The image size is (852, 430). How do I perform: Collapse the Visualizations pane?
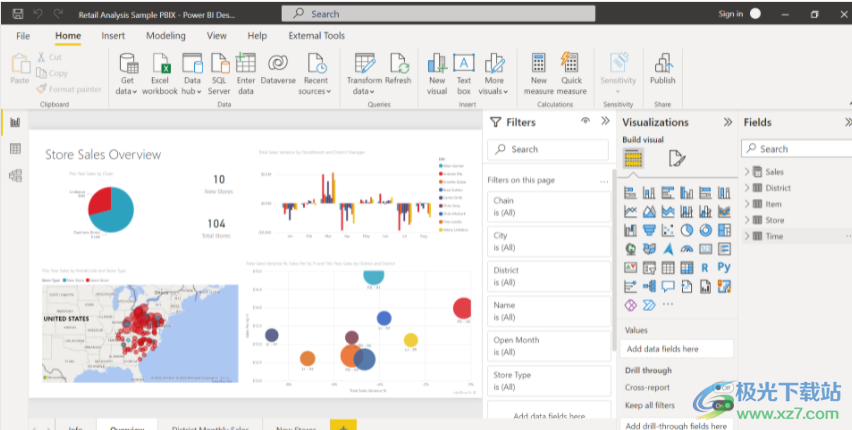728,122
